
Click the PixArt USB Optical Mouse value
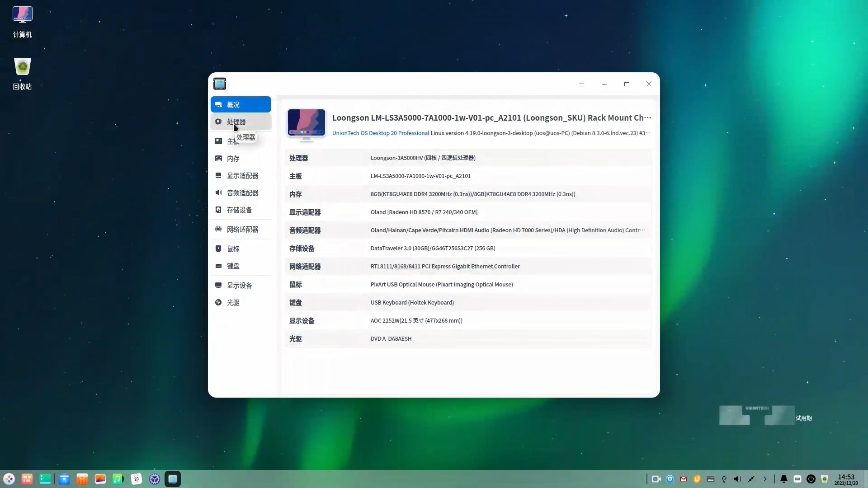pos(442,284)
